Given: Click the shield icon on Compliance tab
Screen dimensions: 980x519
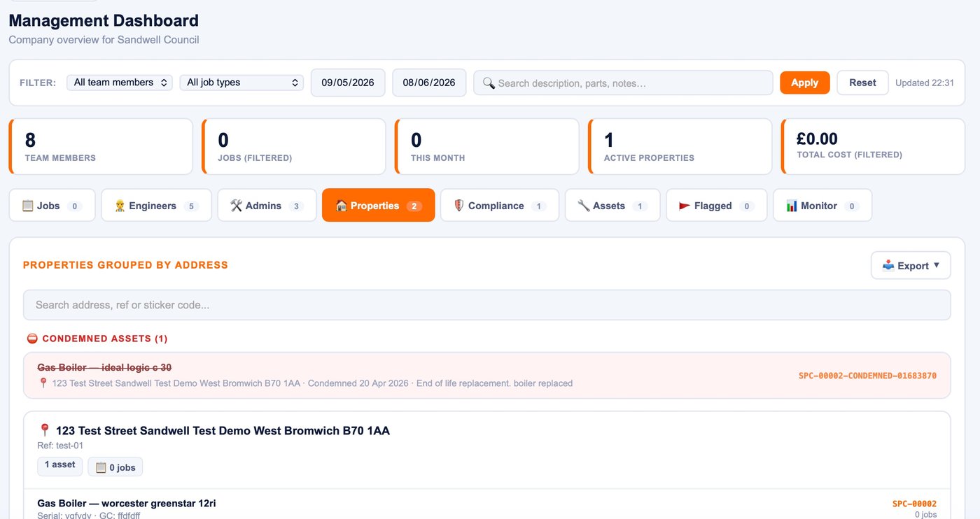Looking at the screenshot, I should pos(459,206).
